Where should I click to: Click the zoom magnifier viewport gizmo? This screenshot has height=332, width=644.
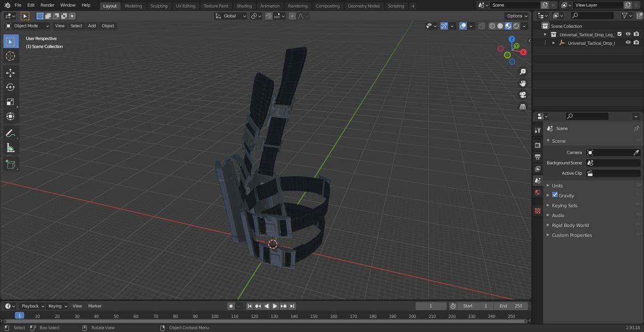[x=523, y=72]
